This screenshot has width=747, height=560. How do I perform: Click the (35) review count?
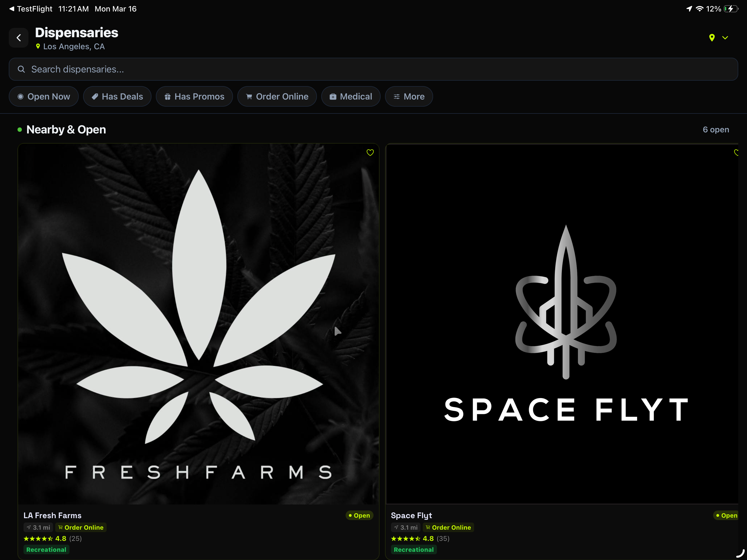pyautogui.click(x=443, y=539)
